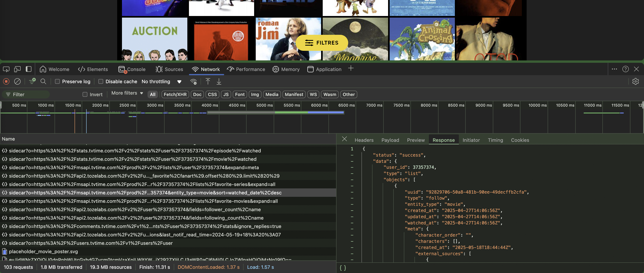Switch to the Elements tab

(93, 69)
